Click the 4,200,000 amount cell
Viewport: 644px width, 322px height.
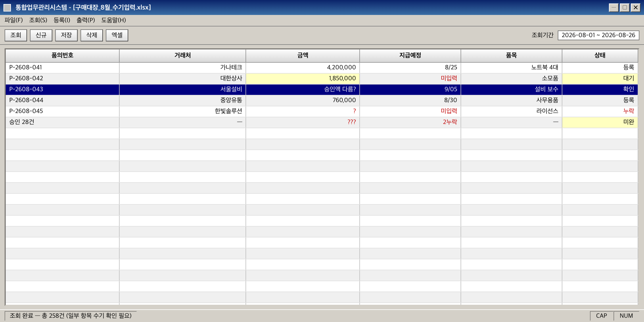click(x=303, y=68)
